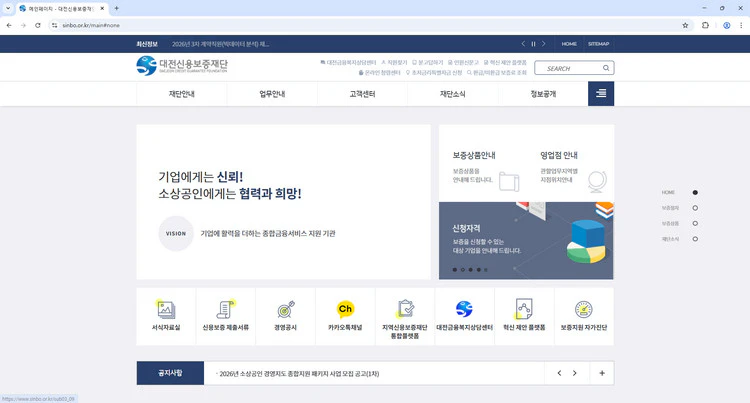Open the 정보공개 main menu
The image size is (750, 403).
click(x=543, y=94)
